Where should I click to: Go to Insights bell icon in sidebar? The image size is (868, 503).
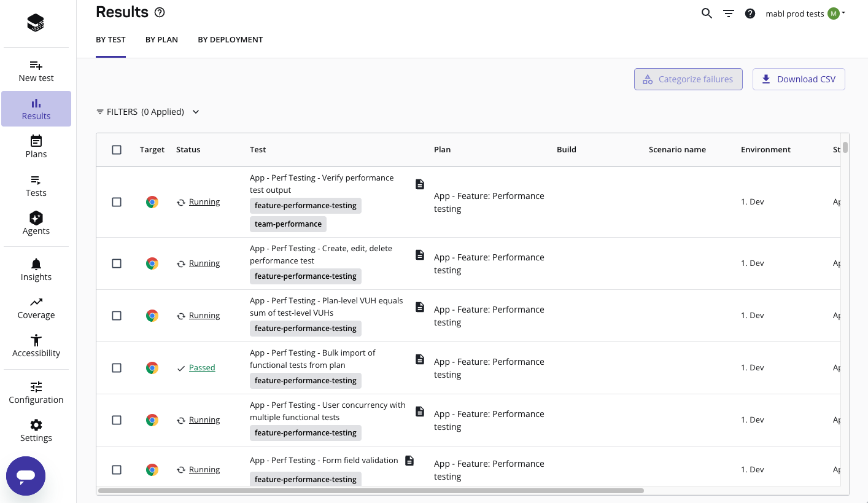coord(36,264)
